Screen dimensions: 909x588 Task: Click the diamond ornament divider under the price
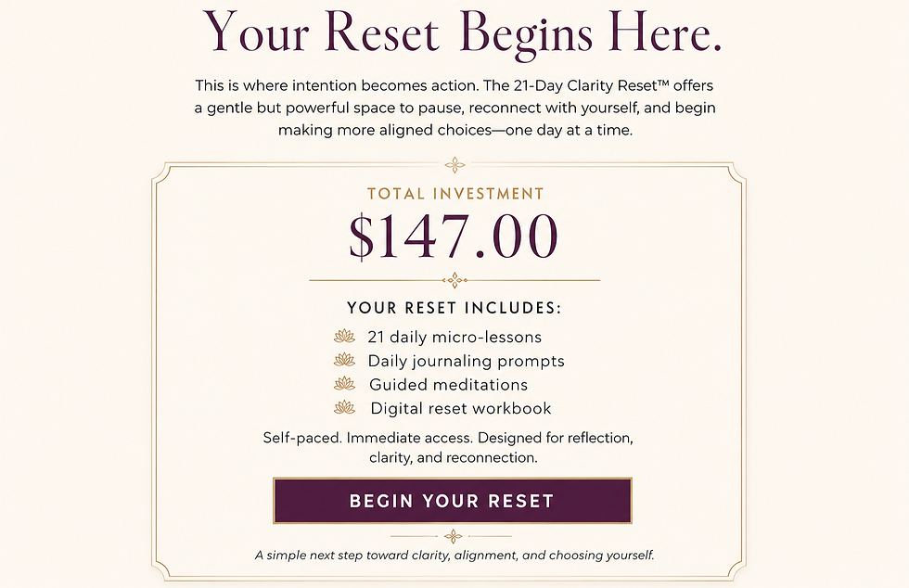point(454,280)
